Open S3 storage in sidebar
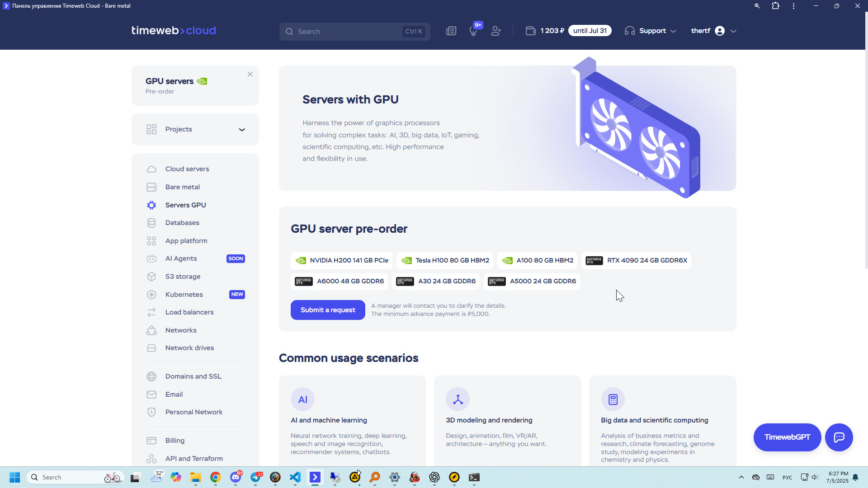Screen dimensions: 868x488 (183, 277)
